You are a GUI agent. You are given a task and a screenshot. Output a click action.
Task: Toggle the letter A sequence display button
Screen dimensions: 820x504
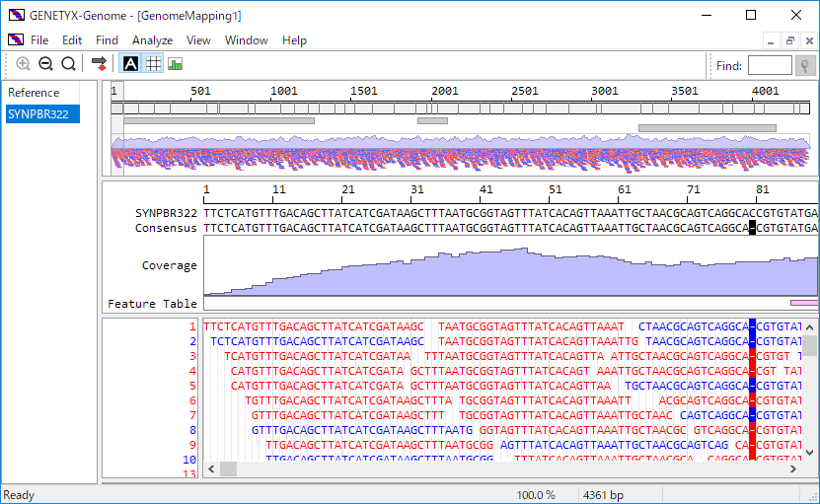(130, 64)
